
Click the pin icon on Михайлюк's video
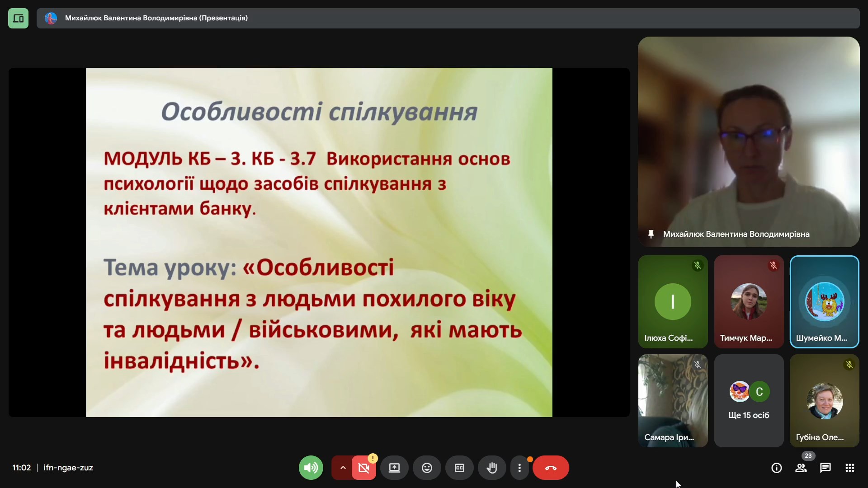[x=651, y=234]
